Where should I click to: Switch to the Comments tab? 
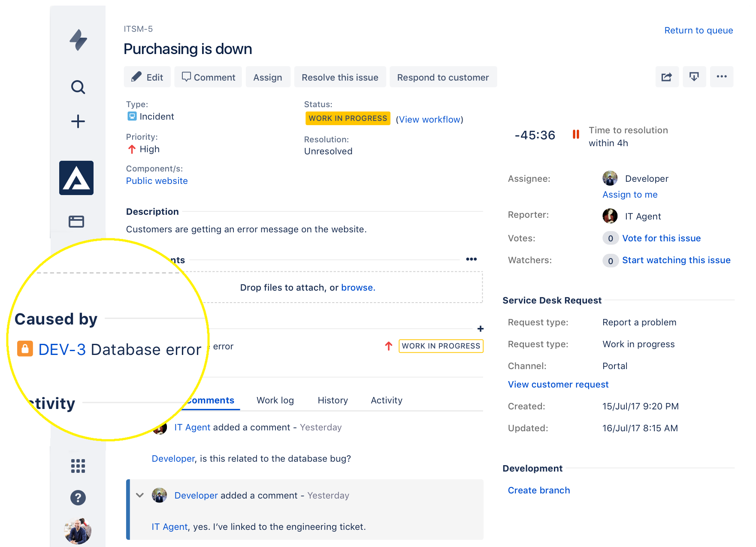pyautogui.click(x=210, y=400)
